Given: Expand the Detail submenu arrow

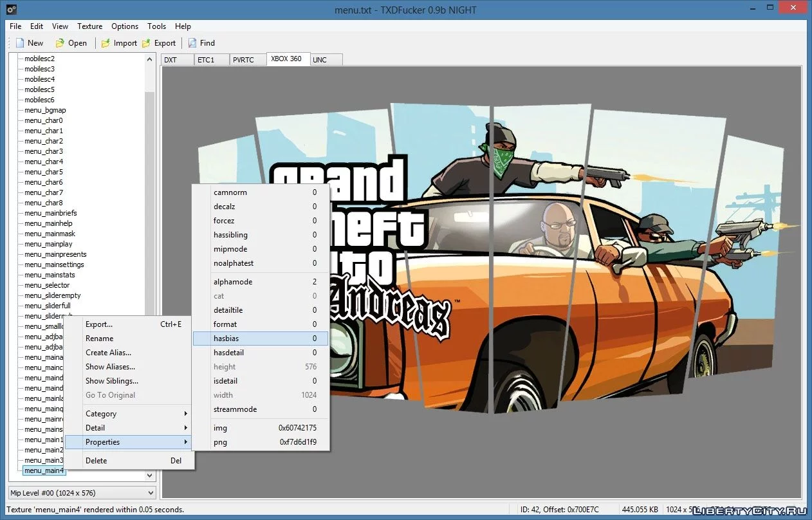Looking at the screenshot, I should 186,428.
